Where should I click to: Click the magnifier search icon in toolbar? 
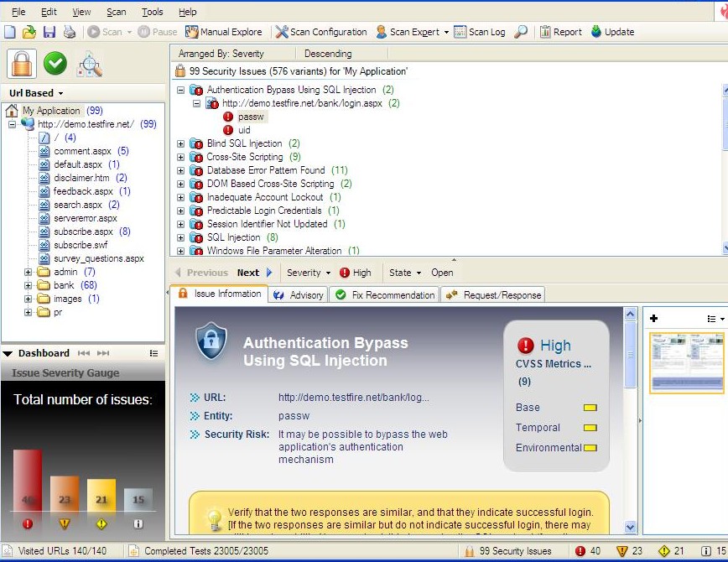pos(521,32)
